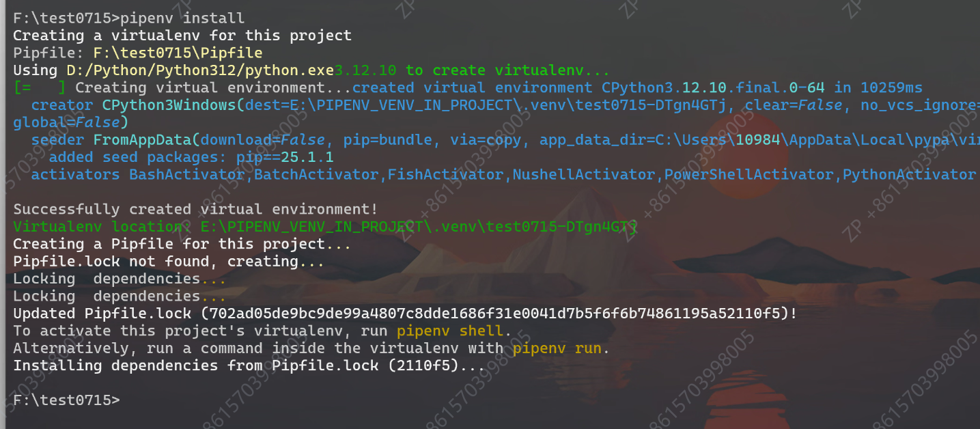Click 'BashActivator' in the activators line
Image resolution: width=980 pixels, height=429 pixels.
(x=186, y=175)
